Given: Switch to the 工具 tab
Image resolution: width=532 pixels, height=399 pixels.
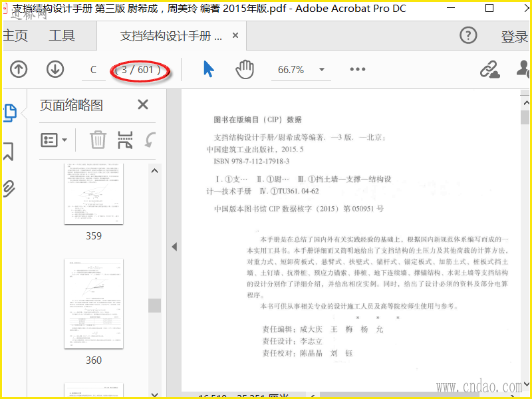Looking at the screenshot, I should click(62, 35).
